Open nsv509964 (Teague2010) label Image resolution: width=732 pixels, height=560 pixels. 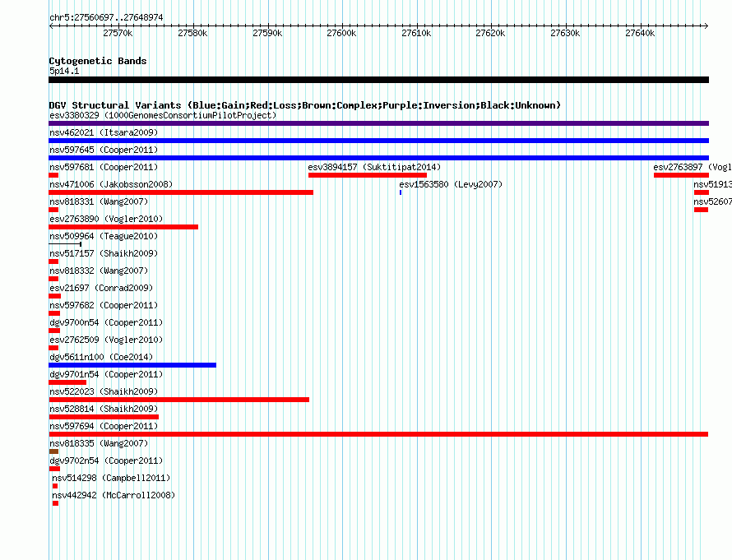pos(104,236)
